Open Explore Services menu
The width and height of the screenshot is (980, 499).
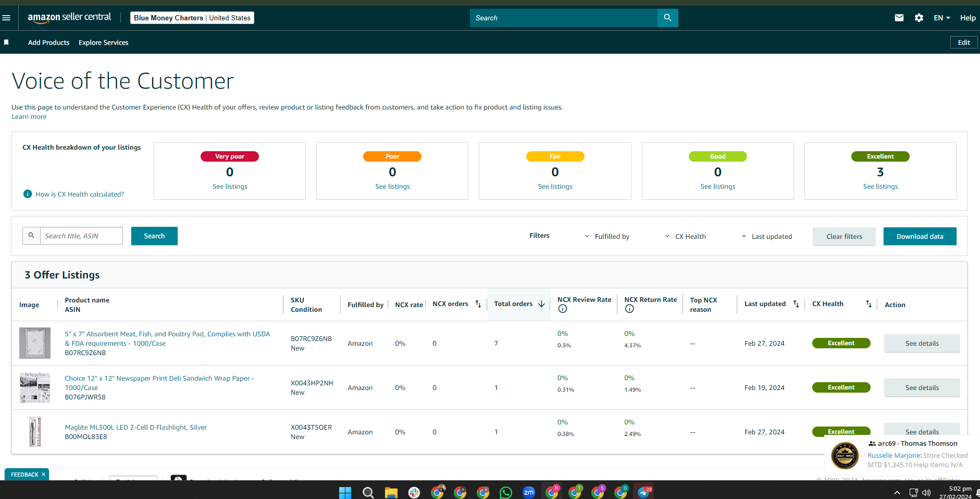coord(103,42)
